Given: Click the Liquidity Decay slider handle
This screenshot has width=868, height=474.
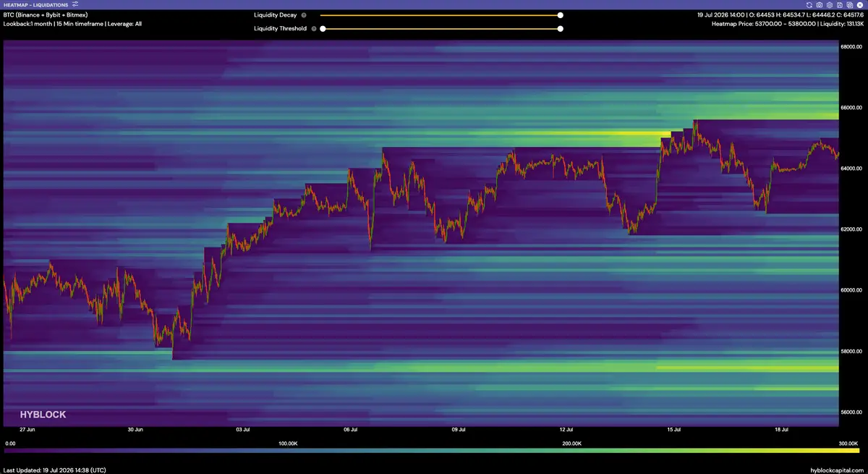Looking at the screenshot, I should coord(561,15).
